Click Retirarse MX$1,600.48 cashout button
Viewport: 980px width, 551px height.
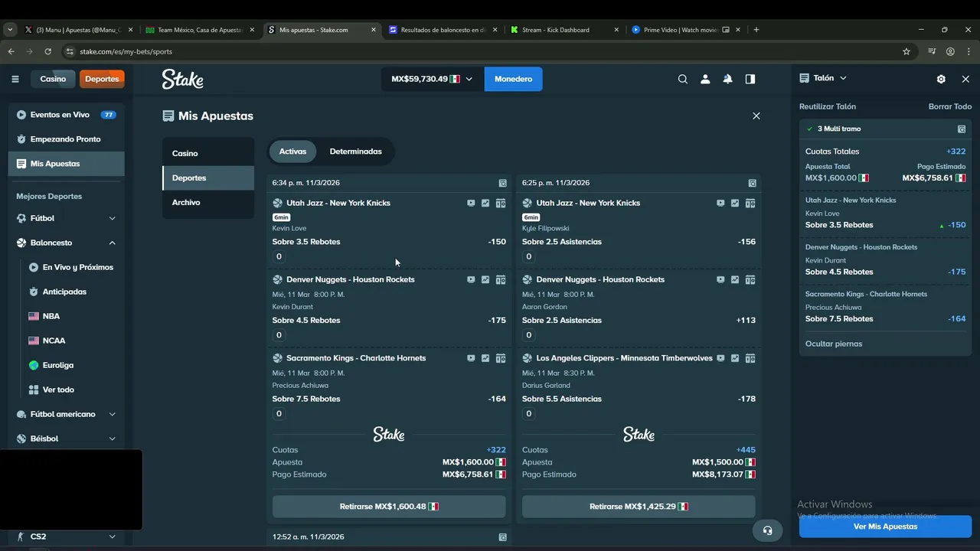click(389, 507)
